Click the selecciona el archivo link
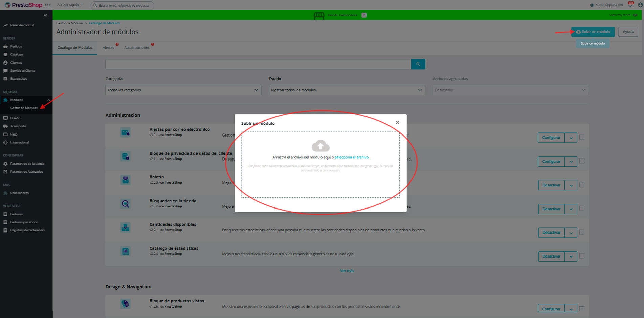This screenshot has width=644, height=318. click(352, 157)
